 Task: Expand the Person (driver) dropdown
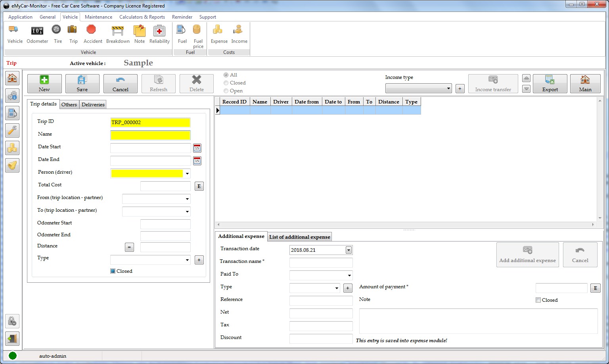[187, 173]
